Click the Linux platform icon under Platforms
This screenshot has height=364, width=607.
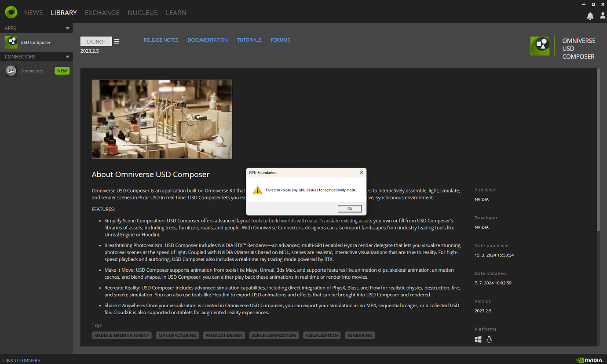pos(489,339)
